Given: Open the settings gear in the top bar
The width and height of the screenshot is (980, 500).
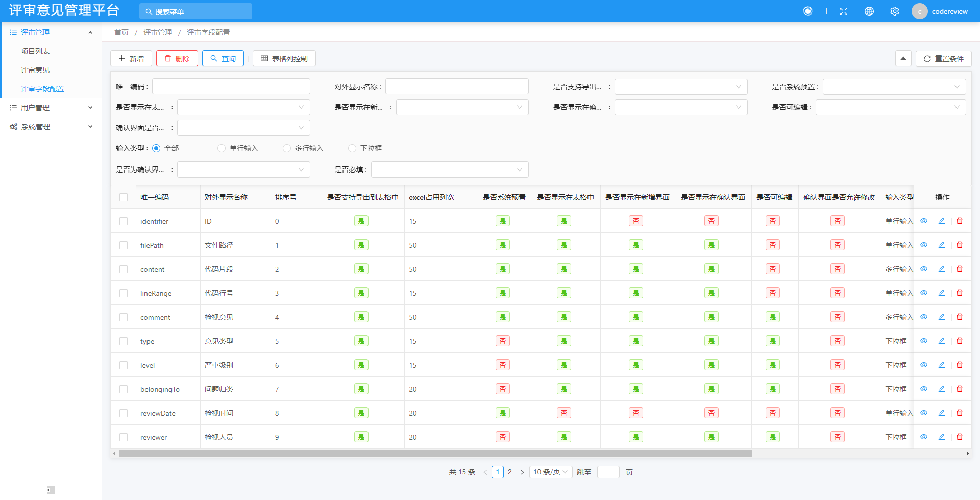Looking at the screenshot, I should tap(894, 11).
